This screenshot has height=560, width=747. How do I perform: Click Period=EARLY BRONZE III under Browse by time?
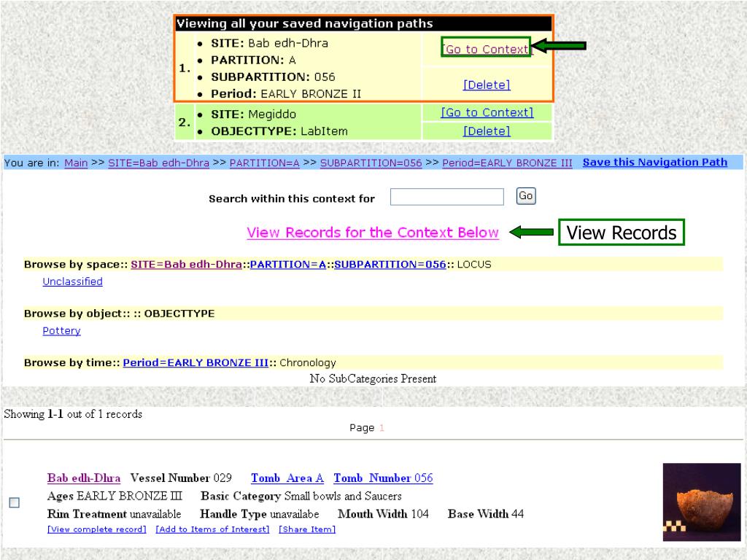(x=196, y=362)
